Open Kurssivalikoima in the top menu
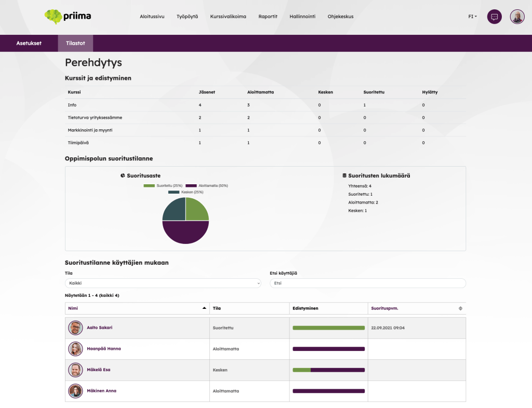The image size is (532, 408). tap(228, 17)
